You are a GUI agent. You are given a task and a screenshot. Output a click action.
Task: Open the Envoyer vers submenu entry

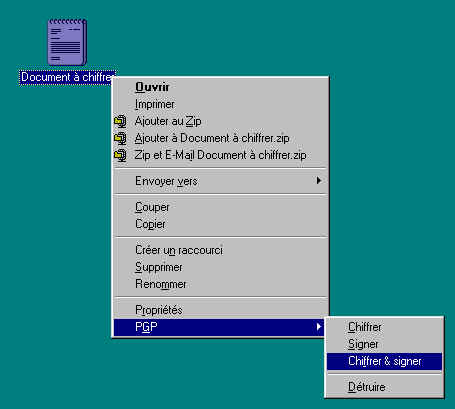tap(220, 181)
